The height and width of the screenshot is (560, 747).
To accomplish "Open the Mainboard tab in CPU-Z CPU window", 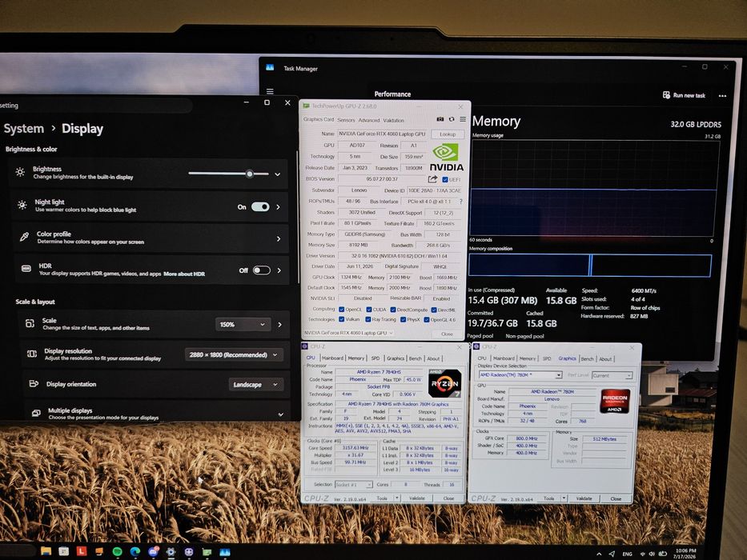I will point(332,358).
